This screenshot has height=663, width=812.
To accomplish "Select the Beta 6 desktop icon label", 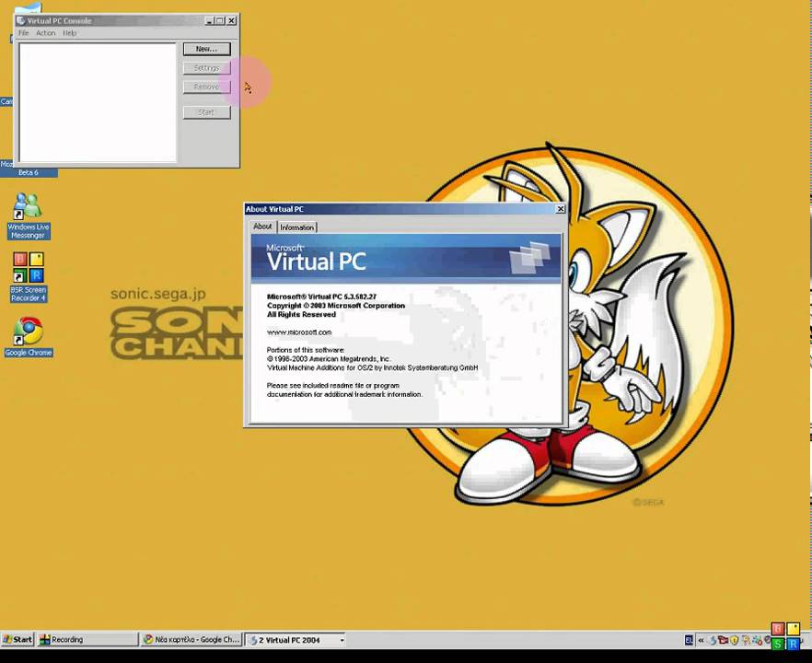I will tap(29, 172).
